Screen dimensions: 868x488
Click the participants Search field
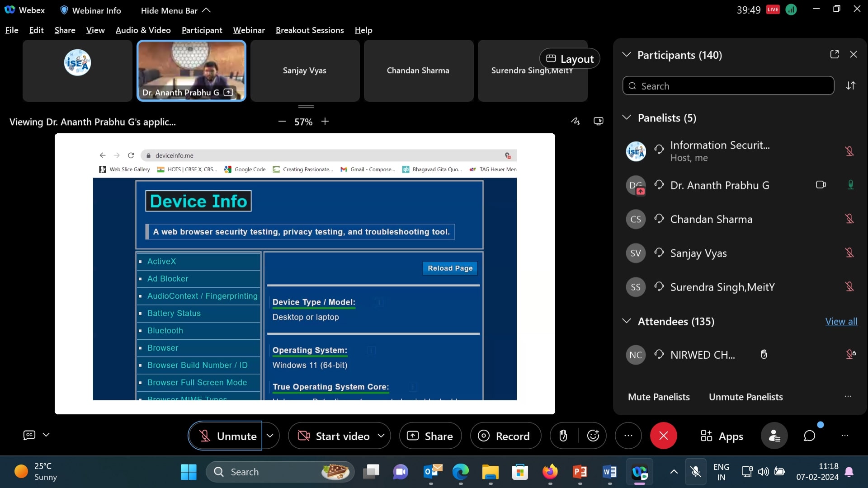[x=728, y=86]
